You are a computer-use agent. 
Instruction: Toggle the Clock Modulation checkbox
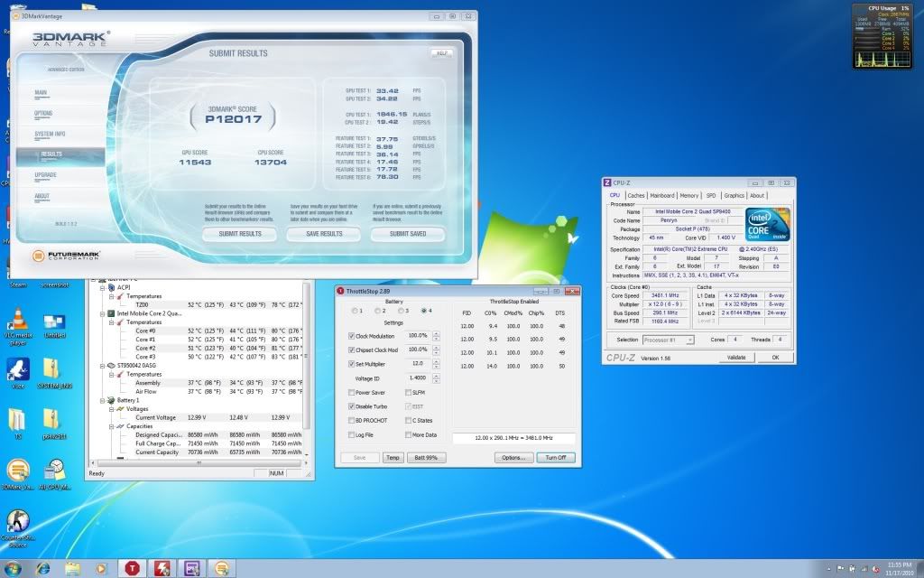(351, 336)
